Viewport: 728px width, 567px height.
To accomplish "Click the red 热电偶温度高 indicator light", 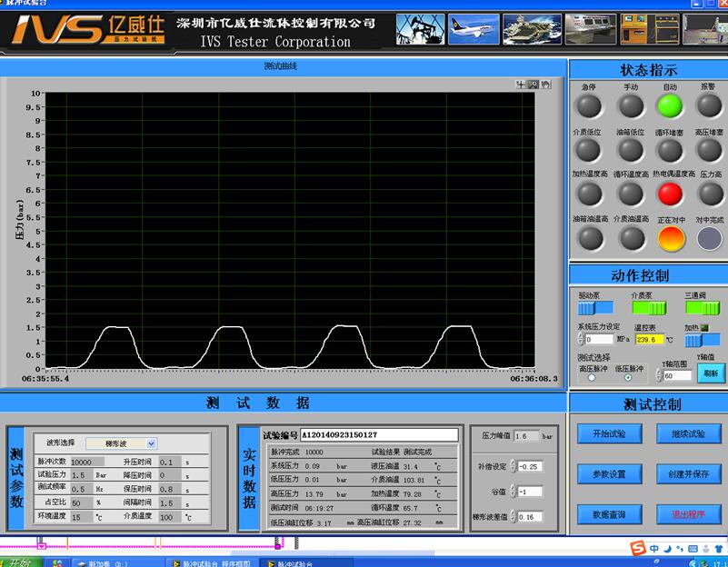I will point(670,194).
